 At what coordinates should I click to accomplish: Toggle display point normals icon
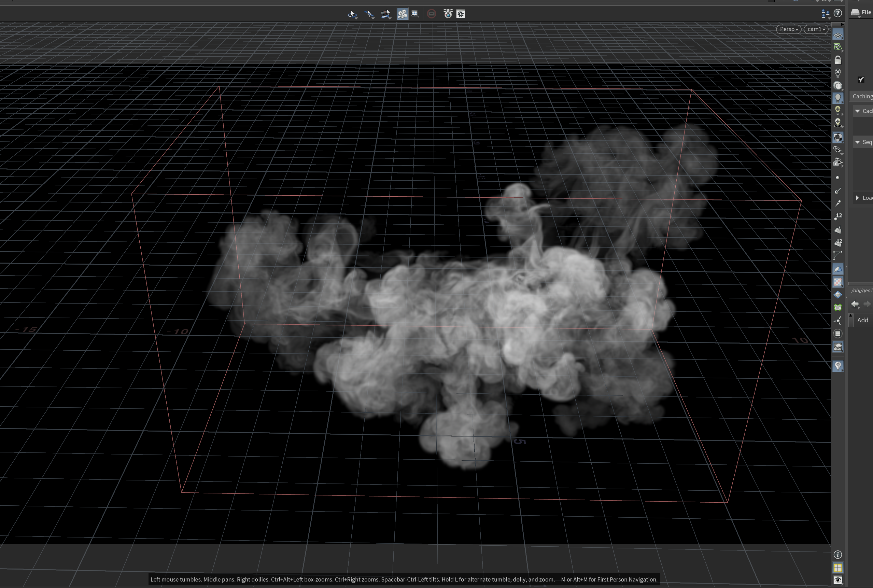click(838, 191)
